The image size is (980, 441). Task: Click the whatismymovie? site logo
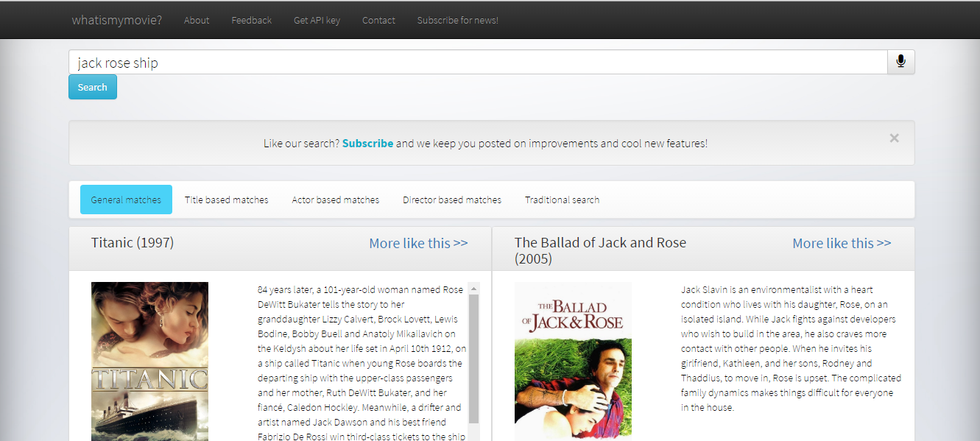117,20
